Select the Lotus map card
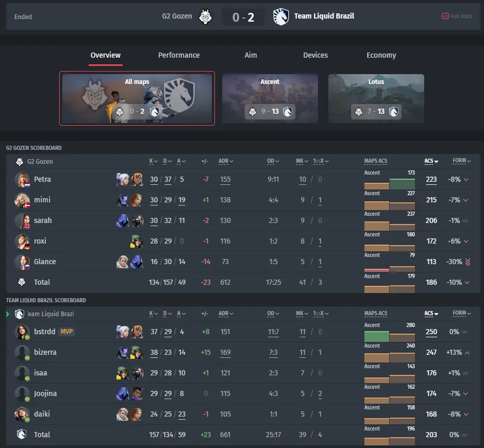The height and width of the screenshot is (448, 484). click(x=376, y=98)
